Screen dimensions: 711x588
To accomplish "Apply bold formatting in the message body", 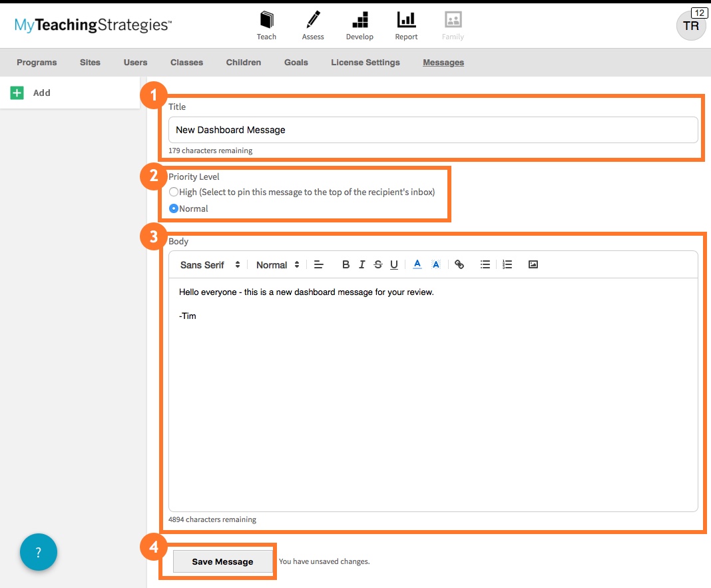I will tap(346, 264).
